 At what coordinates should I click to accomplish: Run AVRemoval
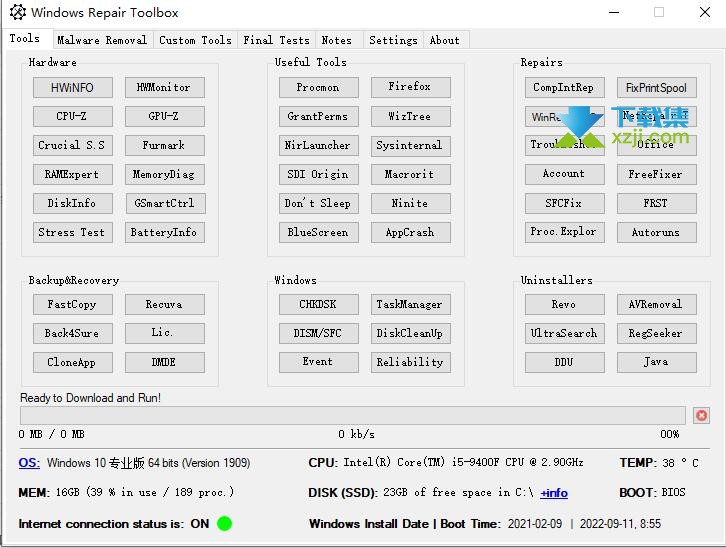(657, 305)
